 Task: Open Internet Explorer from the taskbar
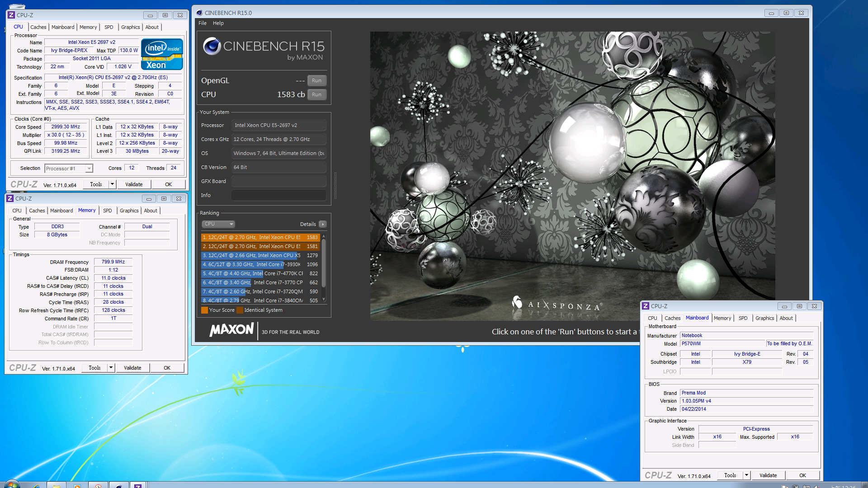(36, 485)
